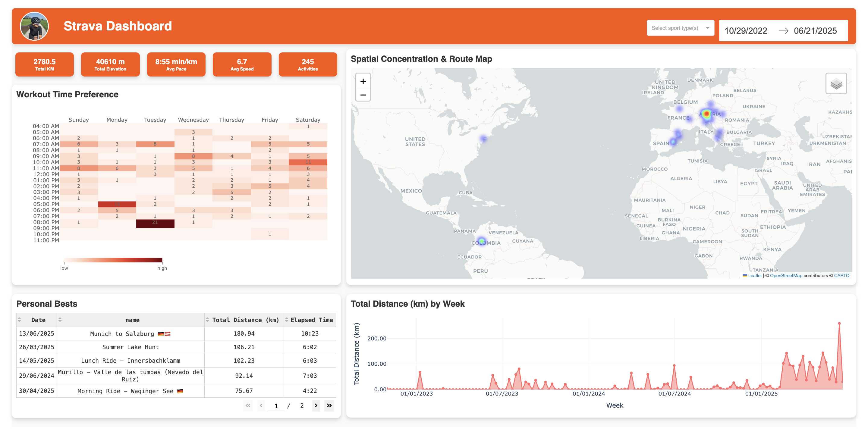868x429 pixels.
Task: Click the Personal Bests page number field
Action: 276,406
